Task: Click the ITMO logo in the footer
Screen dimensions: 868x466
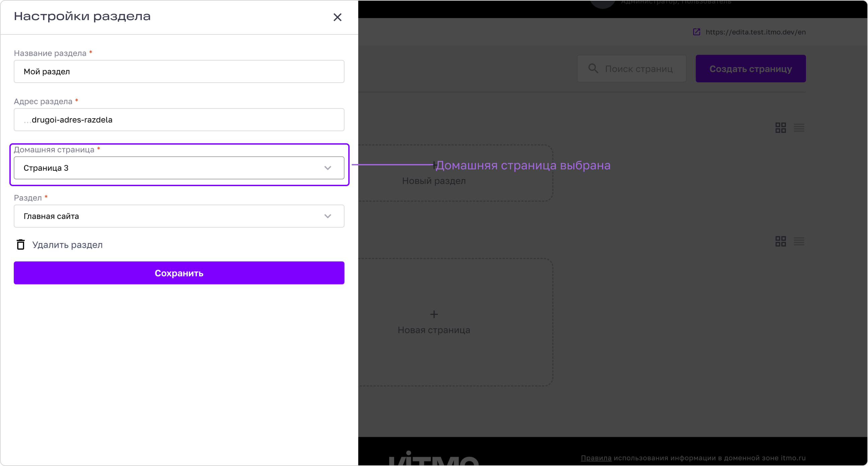Action: (434, 458)
